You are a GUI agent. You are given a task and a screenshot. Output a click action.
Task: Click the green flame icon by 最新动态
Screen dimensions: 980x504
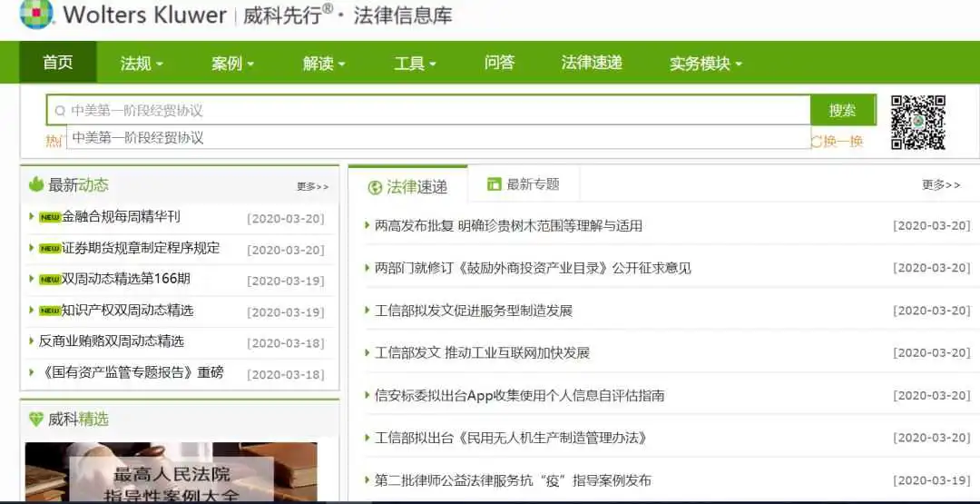point(36,184)
